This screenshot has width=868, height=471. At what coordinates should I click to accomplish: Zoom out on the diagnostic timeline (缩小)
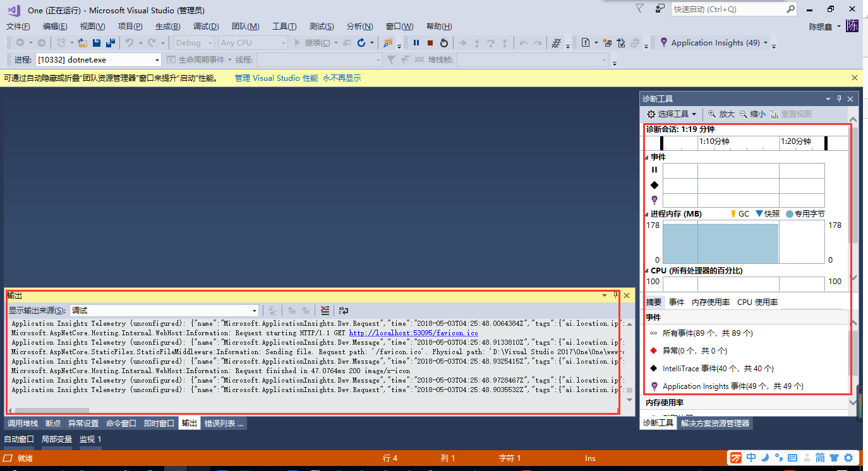(x=752, y=114)
